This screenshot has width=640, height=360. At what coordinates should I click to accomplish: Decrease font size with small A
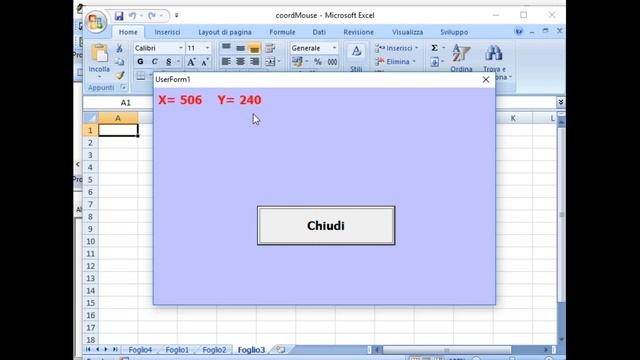[x=205, y=62]
